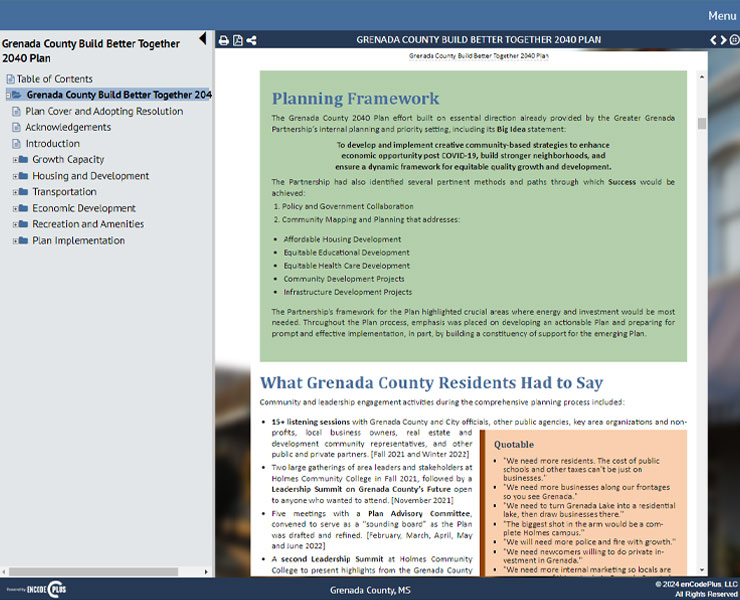Click the sidebar plan title
This screenshot has width=740, height=600.
(91, 51)
